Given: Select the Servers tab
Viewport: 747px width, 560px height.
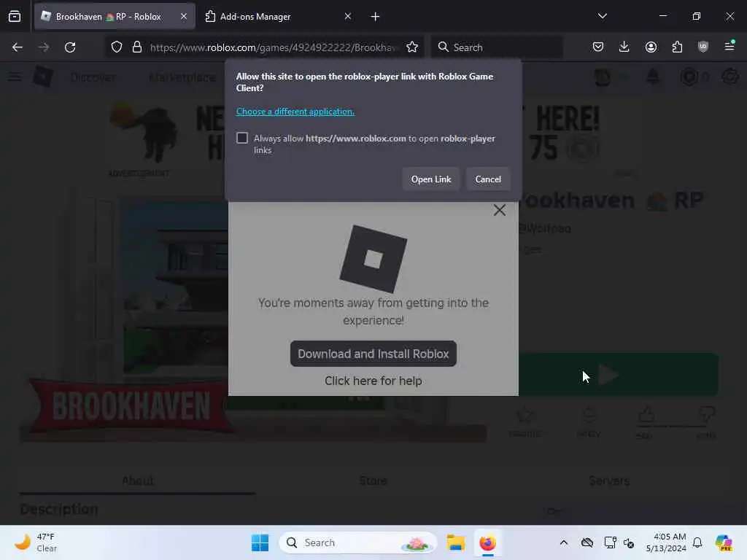Looking at the screenshot, I should 609,481.
